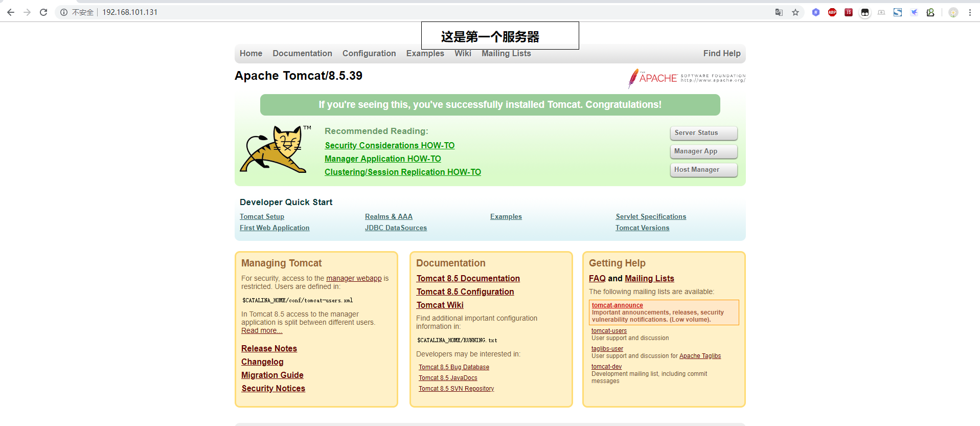Reload the page with the refresh icon
The image size is (980, 426).
tap(43, 12)
